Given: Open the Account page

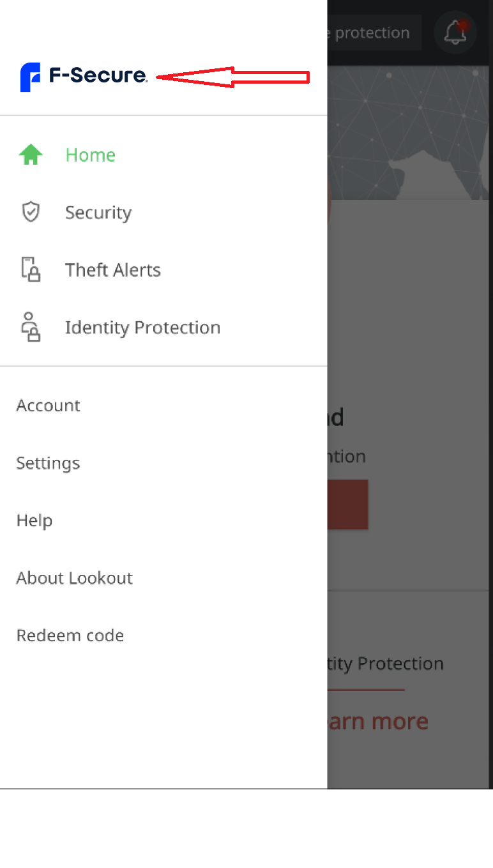Looking at the screenshot, I should pyautogui.click(x=49, y=406).
